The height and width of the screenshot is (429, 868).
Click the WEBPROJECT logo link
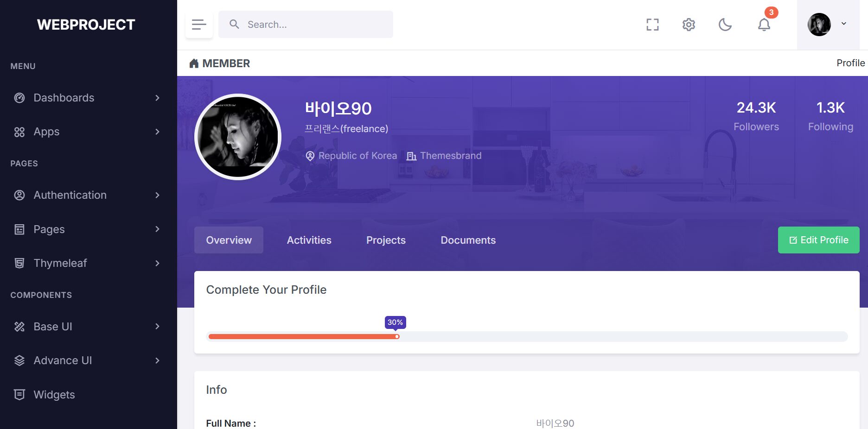(86, 25)
